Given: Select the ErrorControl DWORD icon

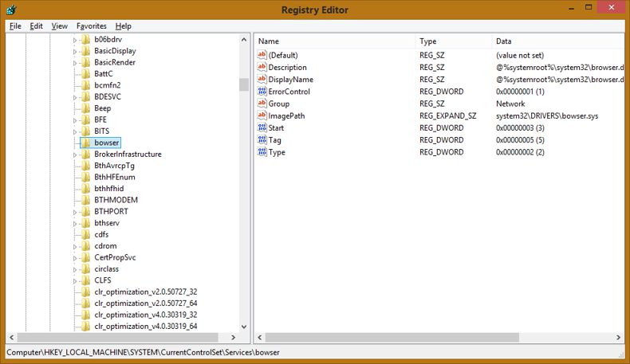Looking at the screenshot, I should coord(262,91).
